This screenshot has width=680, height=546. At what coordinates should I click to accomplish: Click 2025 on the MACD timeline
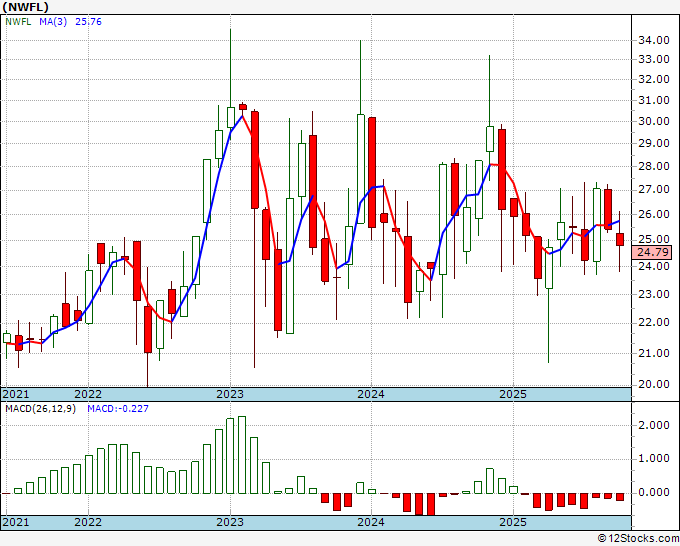(513, 522)
